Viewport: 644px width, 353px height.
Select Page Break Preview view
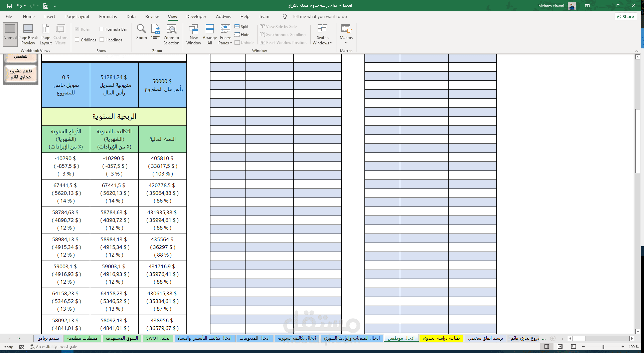[x=28, y=34]
